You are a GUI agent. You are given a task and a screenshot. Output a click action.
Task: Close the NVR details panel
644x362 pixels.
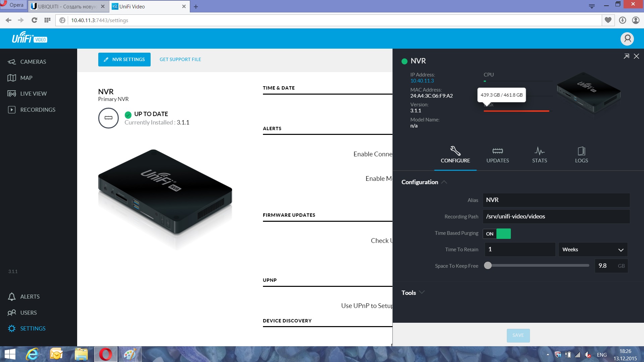[636, 56]
